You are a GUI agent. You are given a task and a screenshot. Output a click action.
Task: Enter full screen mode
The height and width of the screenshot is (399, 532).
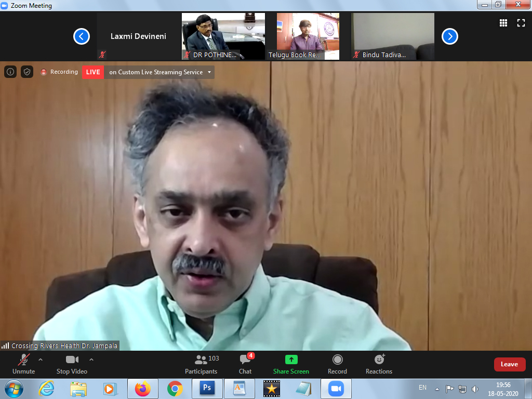coord(521,23)
